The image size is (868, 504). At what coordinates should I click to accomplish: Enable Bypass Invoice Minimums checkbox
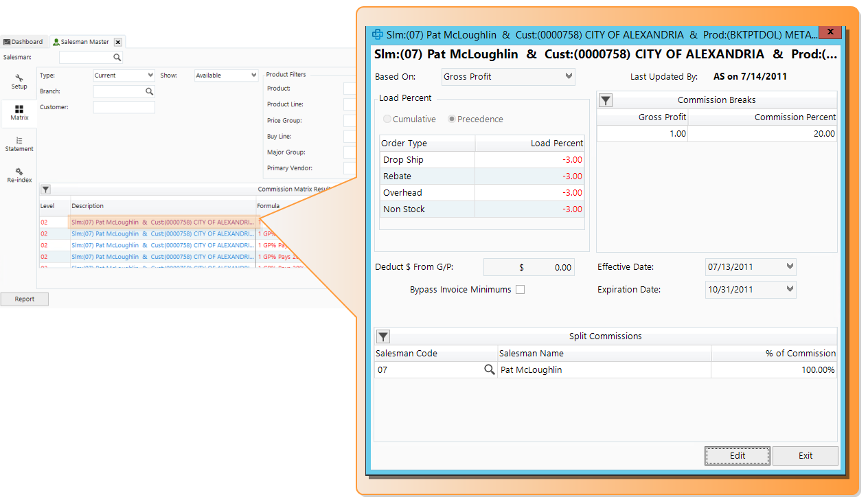(520, 289)
